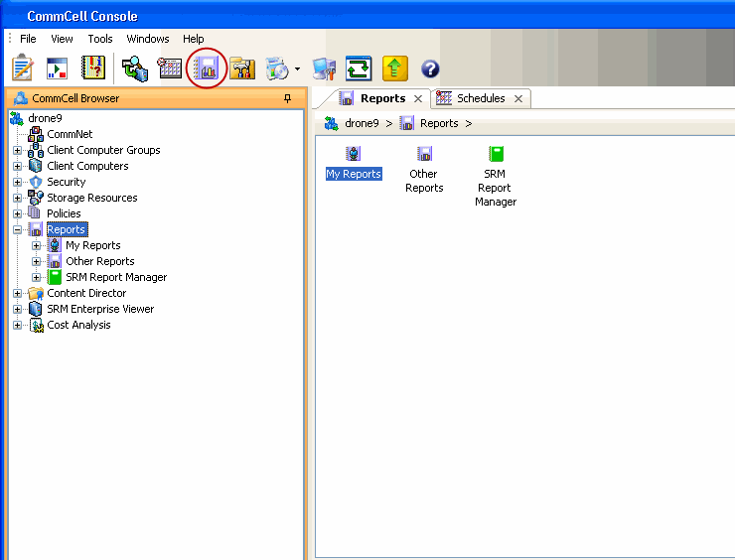
Task: Expand Other Reports in the tree
Action: tap(36, 261)
